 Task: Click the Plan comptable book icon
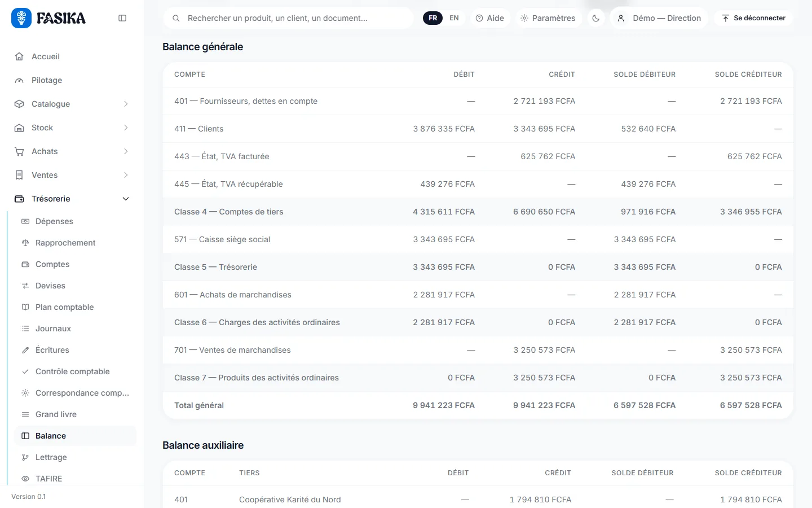pyautogui.click(x=25, y=307)
